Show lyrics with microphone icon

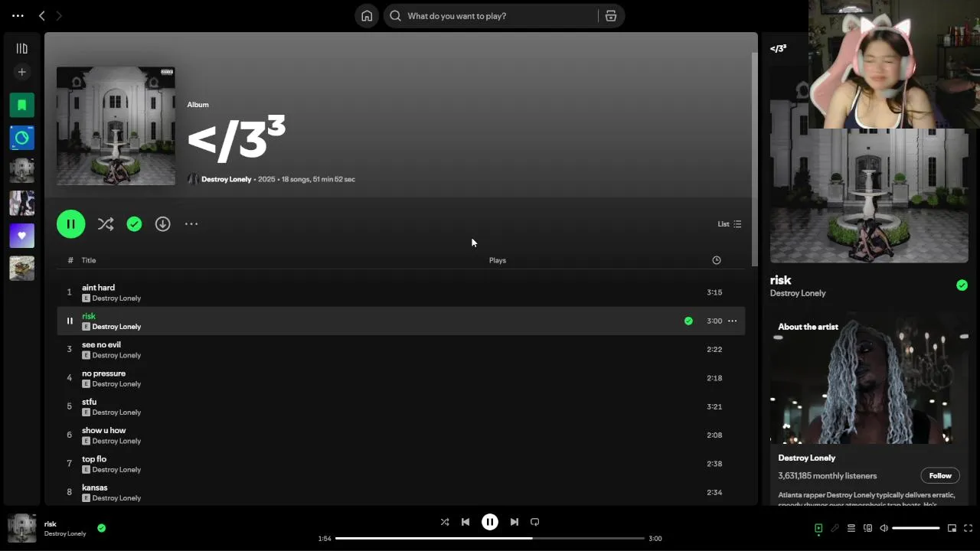[835, 528]
